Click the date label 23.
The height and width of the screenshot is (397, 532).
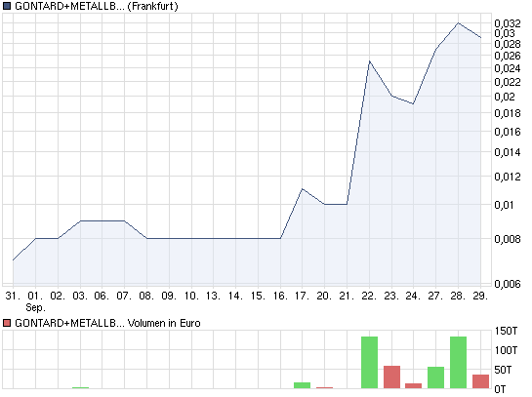(x=391, y=296)
